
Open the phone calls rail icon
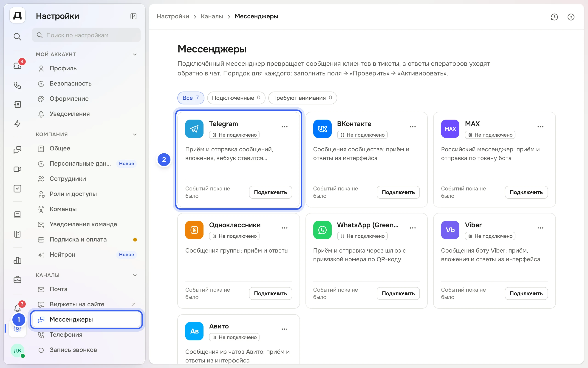click(17, 85)
